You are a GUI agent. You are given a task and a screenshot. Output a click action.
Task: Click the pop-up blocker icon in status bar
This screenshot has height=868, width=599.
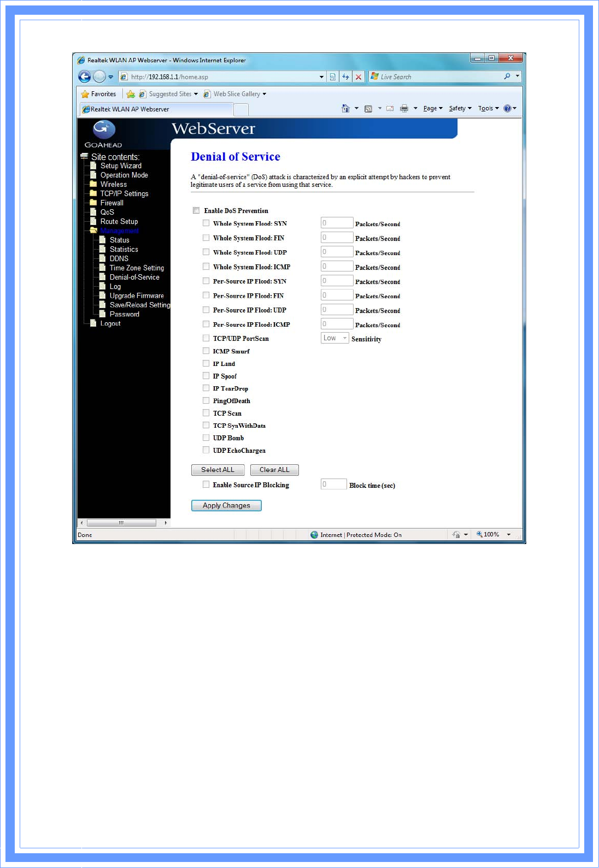(x=456, y=535)
